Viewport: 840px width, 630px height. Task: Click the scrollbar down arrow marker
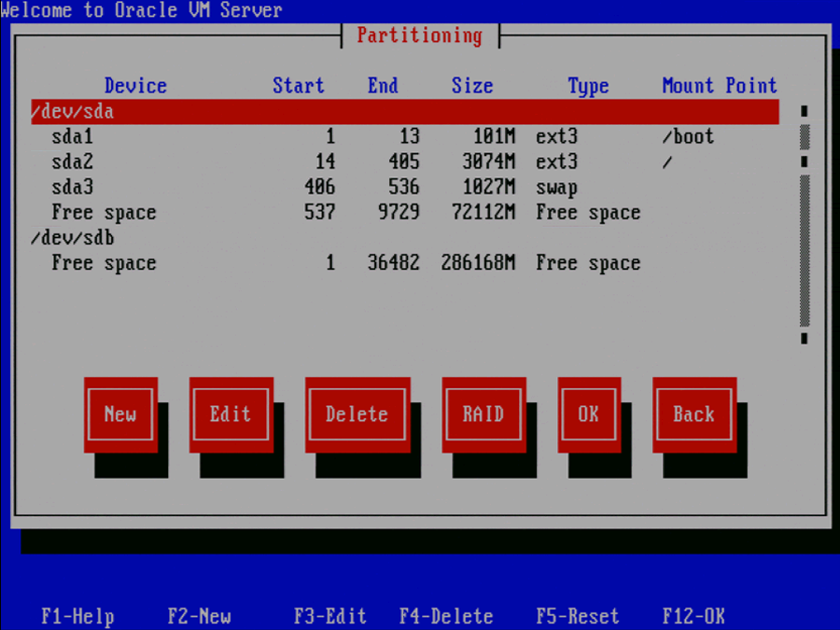[805, 339]
